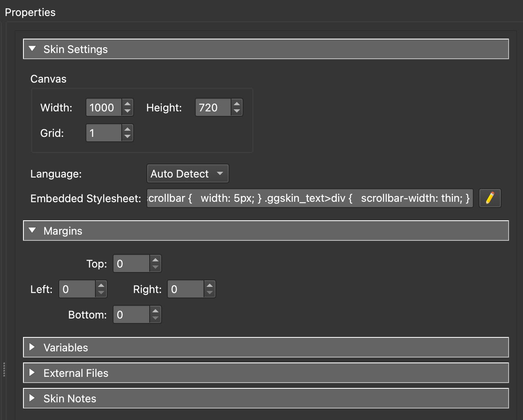Viewport: 523px width, 420px height.
Task: Increment the Top margin value
Action: pyautogui.click(x=155, y=260)
